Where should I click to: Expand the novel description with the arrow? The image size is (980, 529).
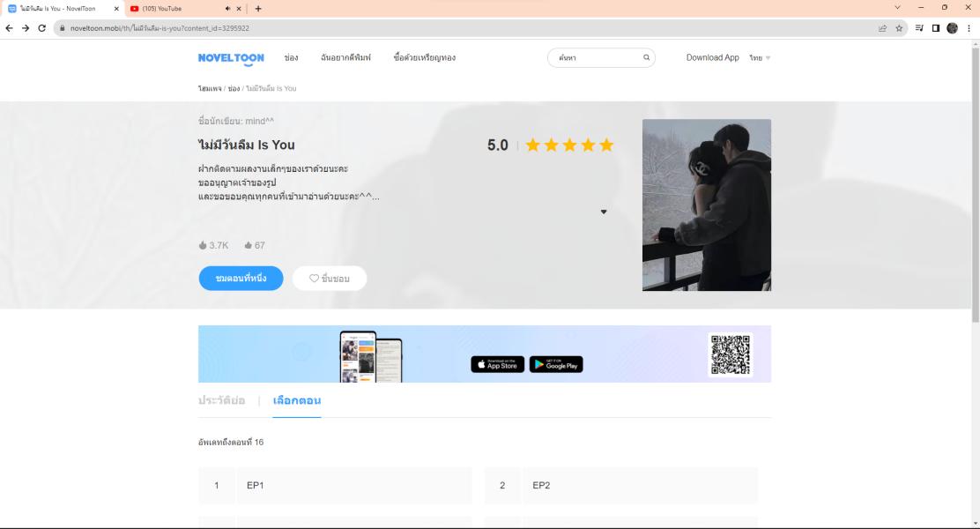604,212
